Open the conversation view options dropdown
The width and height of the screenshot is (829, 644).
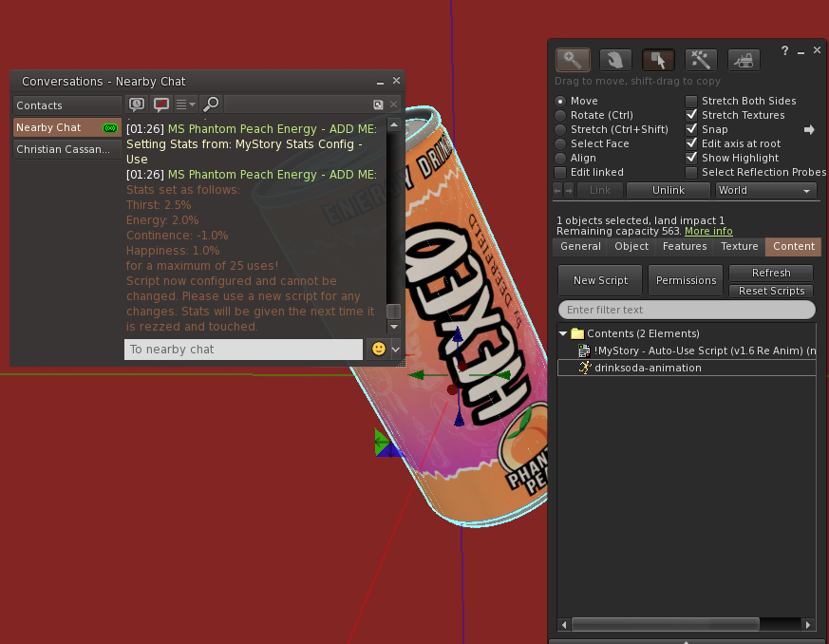(x=185, y=104)
